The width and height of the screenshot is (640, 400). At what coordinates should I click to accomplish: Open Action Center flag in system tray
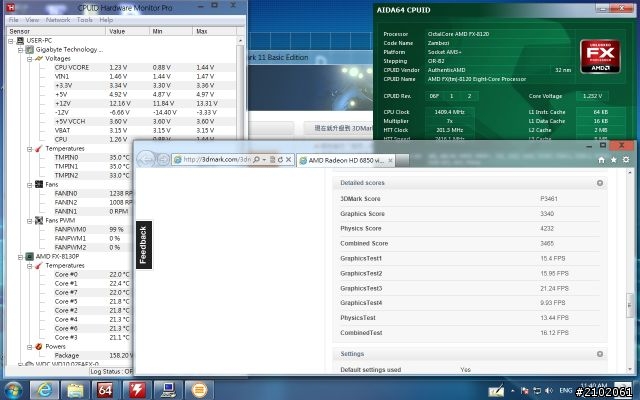pos(525,391)
